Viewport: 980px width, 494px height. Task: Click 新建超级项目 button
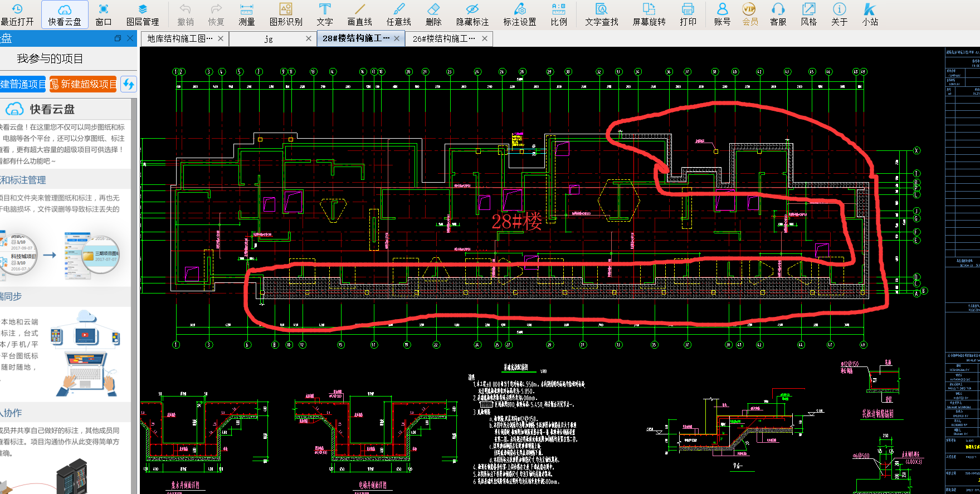point(83,84)
